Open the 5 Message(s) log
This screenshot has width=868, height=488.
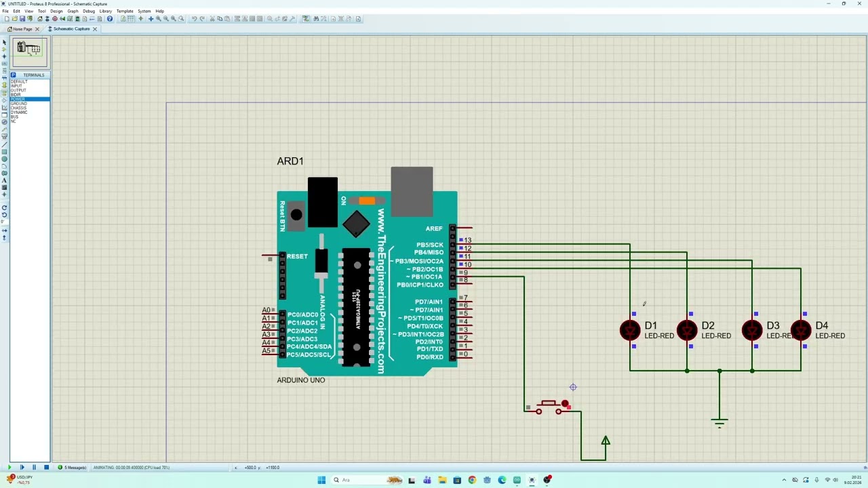pos(72,467)
